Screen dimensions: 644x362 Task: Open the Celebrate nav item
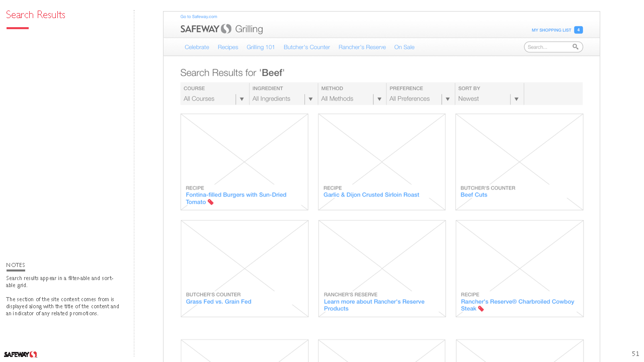pyautogui.click(x=197, y=47)
